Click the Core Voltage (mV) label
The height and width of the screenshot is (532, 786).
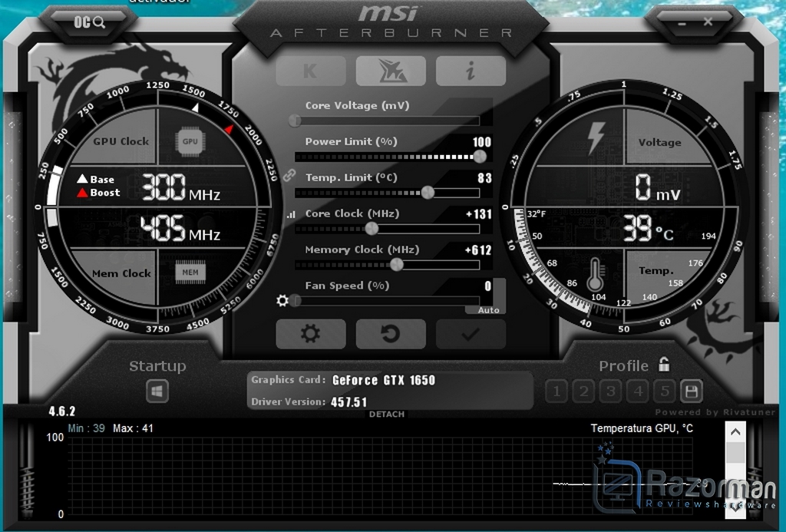pyautogui.click(x=357, y=106)
